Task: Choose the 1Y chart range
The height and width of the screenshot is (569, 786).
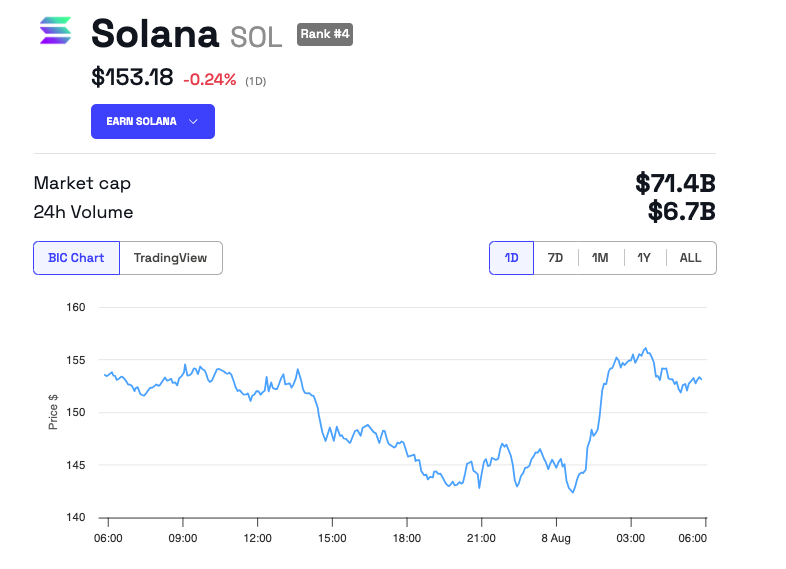Action: coord(644,258)
